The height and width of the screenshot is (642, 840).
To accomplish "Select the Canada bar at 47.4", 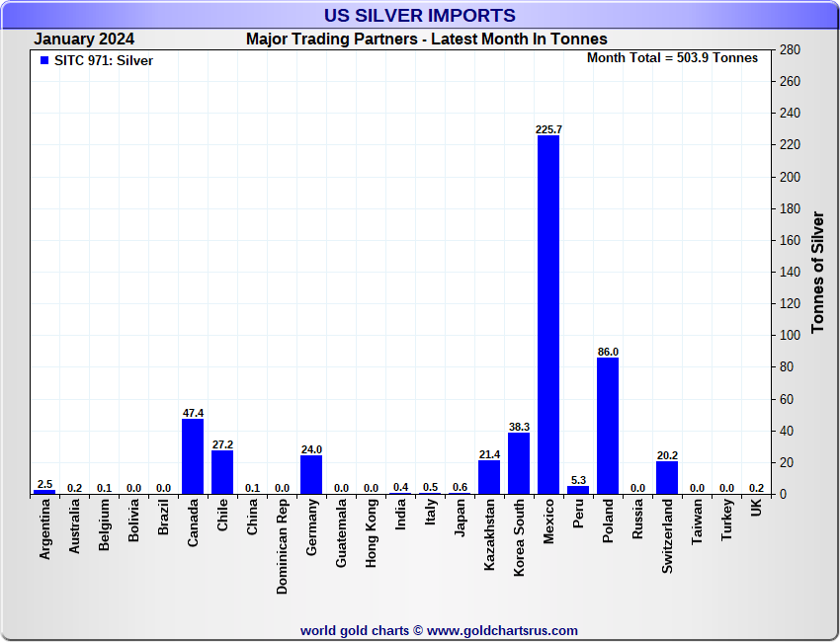I will (x=193, y=456).
